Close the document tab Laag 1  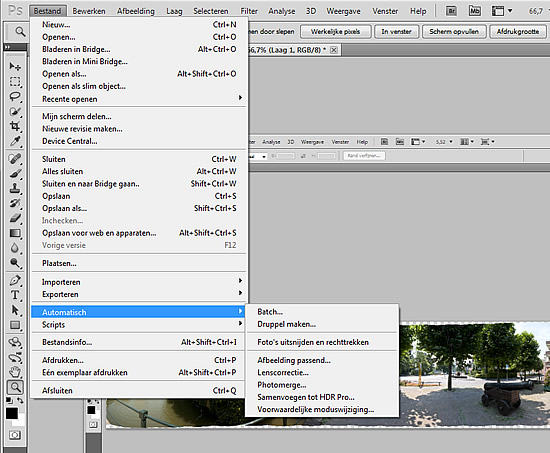(334, 50)
